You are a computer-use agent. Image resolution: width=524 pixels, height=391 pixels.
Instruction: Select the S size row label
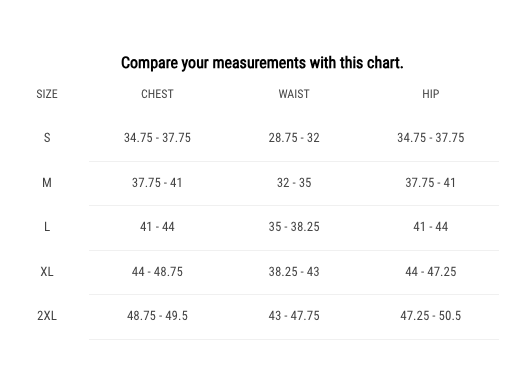click(47, 138)
